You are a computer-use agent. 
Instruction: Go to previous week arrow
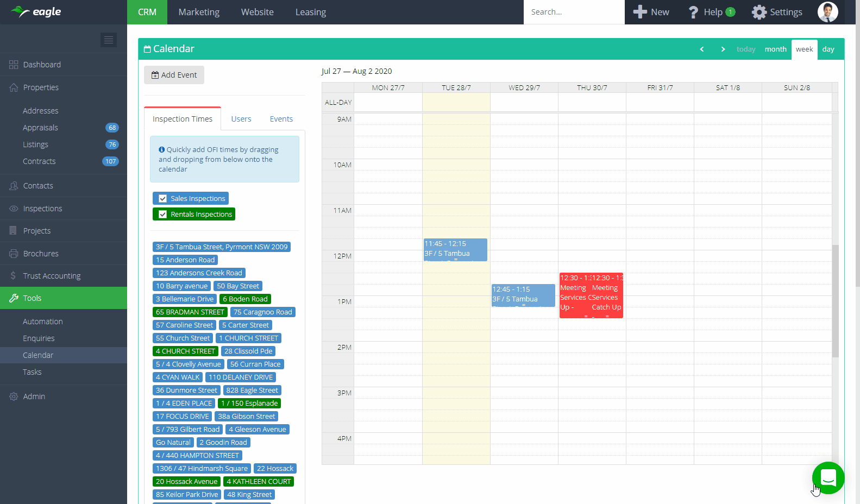[702, 49]
